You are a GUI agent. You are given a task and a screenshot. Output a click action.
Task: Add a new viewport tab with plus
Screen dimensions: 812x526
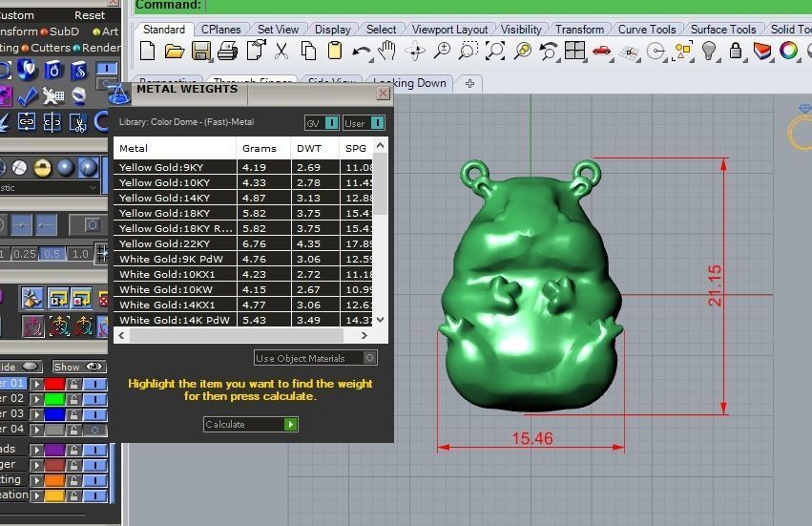(469, 83)
